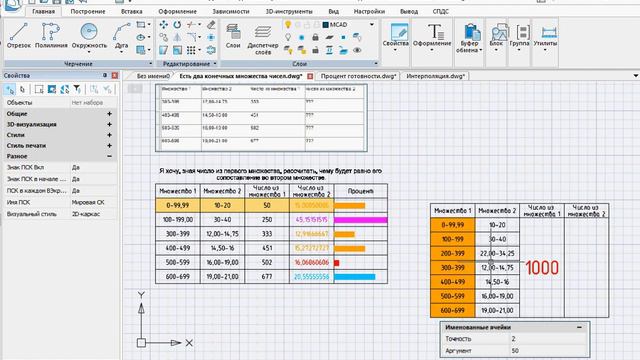
Task: Expand the 3D-визуализация section
Action: click(x=109, y=124)
